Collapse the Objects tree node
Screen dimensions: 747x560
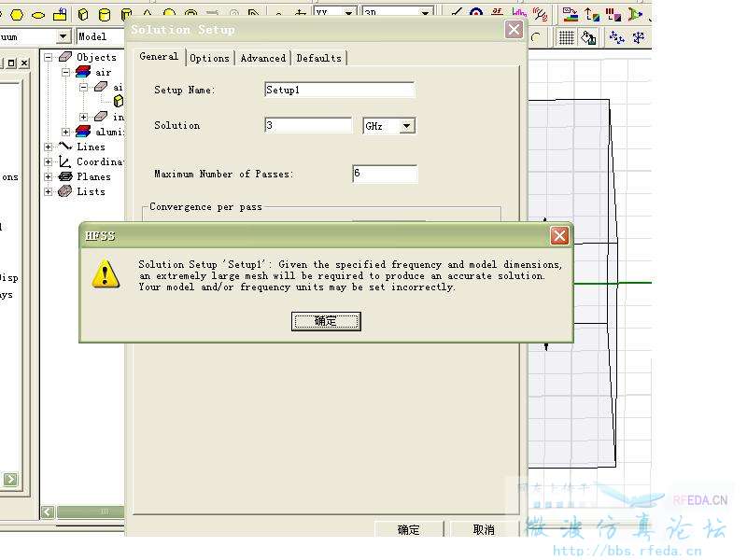point(49,57)
